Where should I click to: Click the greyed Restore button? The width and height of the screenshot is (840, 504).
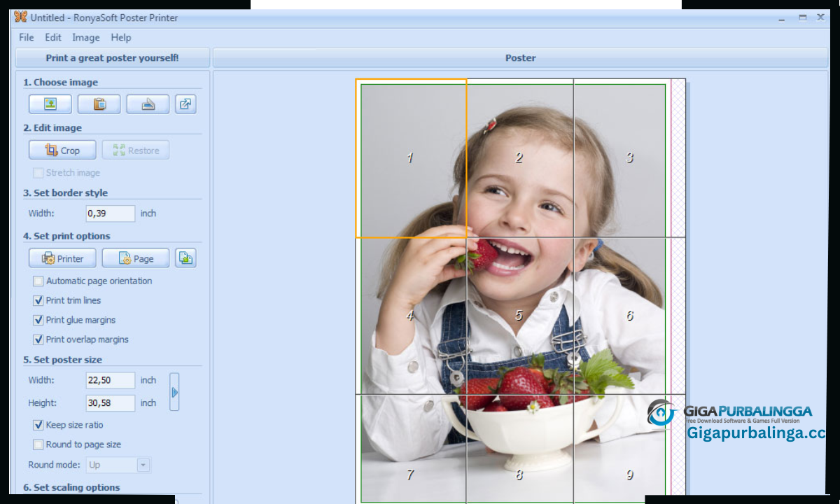pyautogui.click(x=136, y=150)
